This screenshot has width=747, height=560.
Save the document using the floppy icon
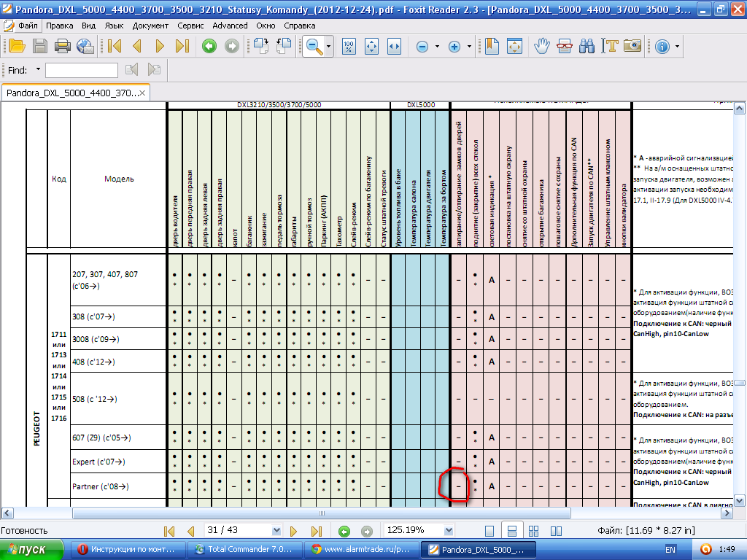click(x=40, y=46)
